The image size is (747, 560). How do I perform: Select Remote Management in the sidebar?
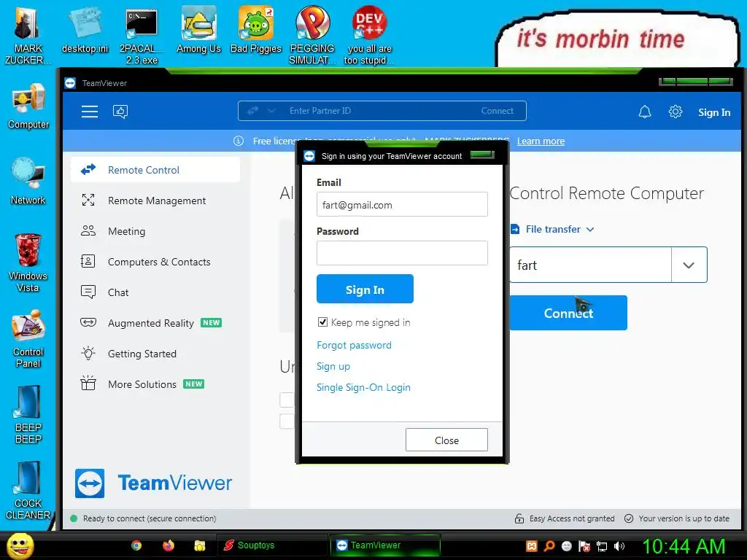coord(155,201)
